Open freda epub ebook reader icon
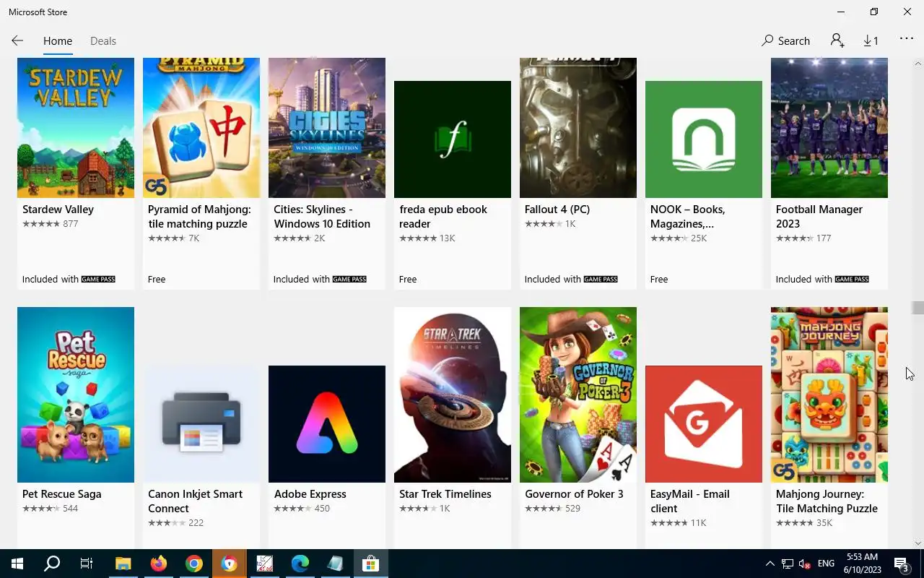Screen dimensions: 924x578 tap(453, 139)
